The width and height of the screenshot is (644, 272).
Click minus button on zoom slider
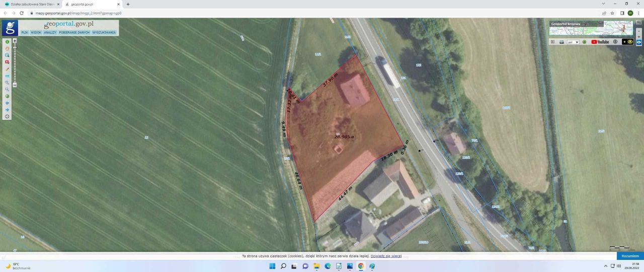[15, 85]
